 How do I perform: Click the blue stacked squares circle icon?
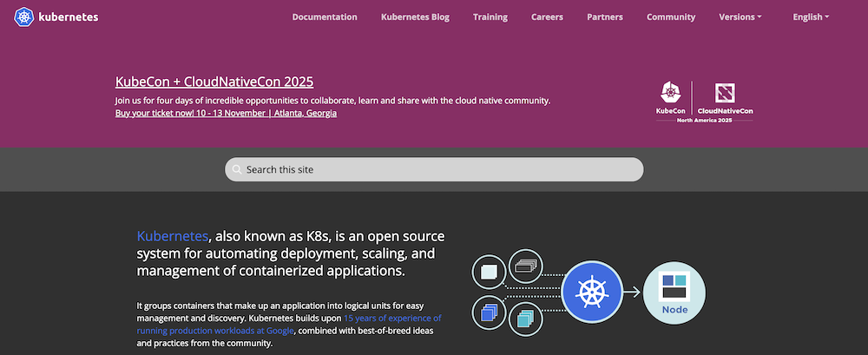click(489, 310)
